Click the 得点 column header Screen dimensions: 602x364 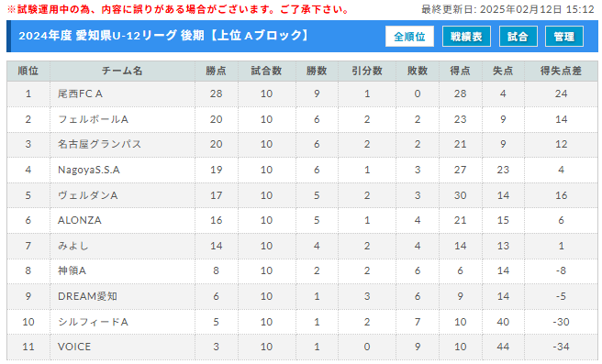click(x=461, y=71)
